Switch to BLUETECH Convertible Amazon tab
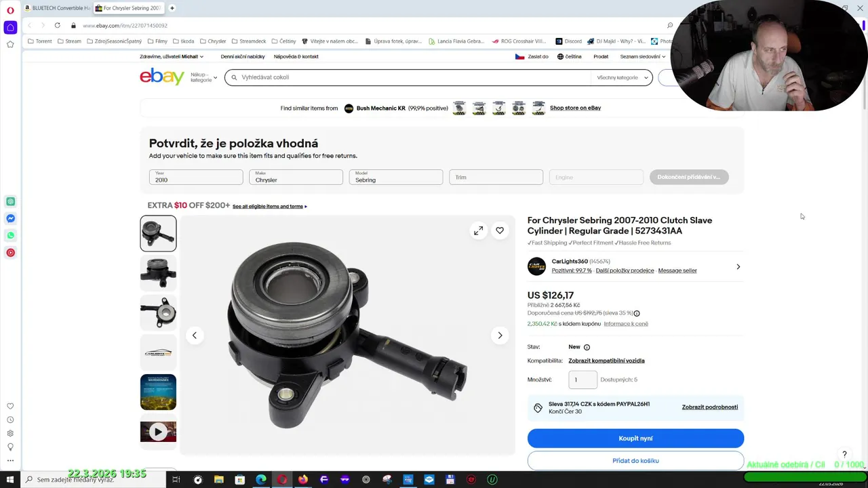Image resolution: width=868 pixels, height=488 pixels. pos(57,8)
